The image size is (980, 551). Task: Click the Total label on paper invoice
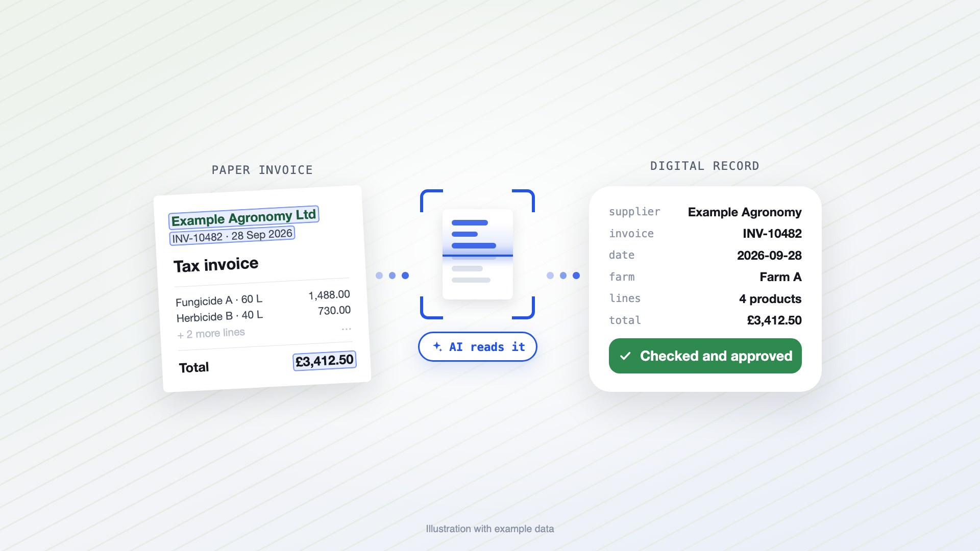(x=194, y=367)
